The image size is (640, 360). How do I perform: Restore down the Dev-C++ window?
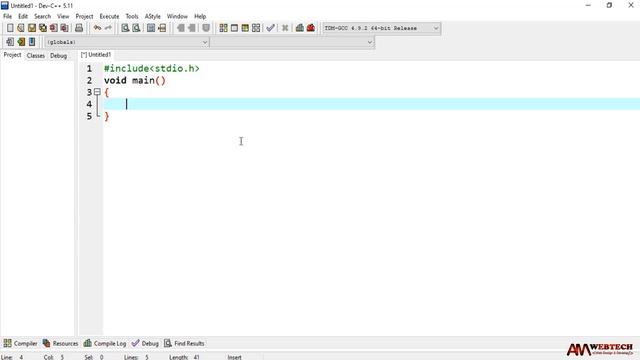tap(609, 5)
